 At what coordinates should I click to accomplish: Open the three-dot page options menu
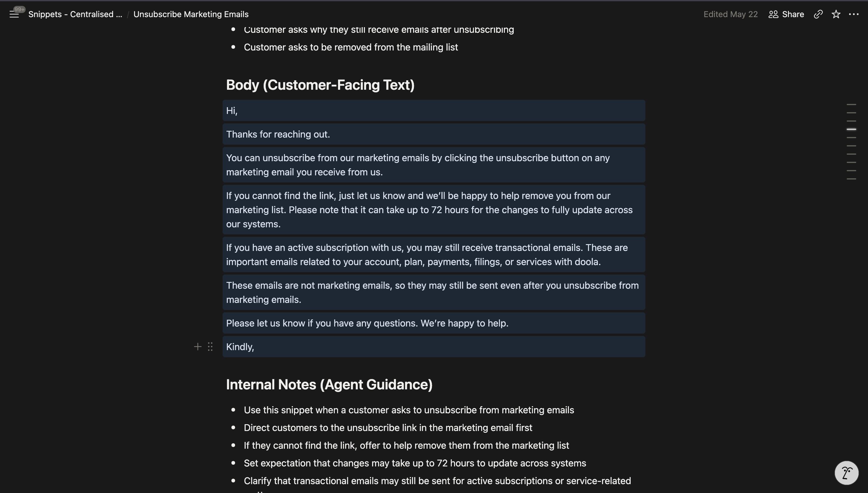[854, 14]
